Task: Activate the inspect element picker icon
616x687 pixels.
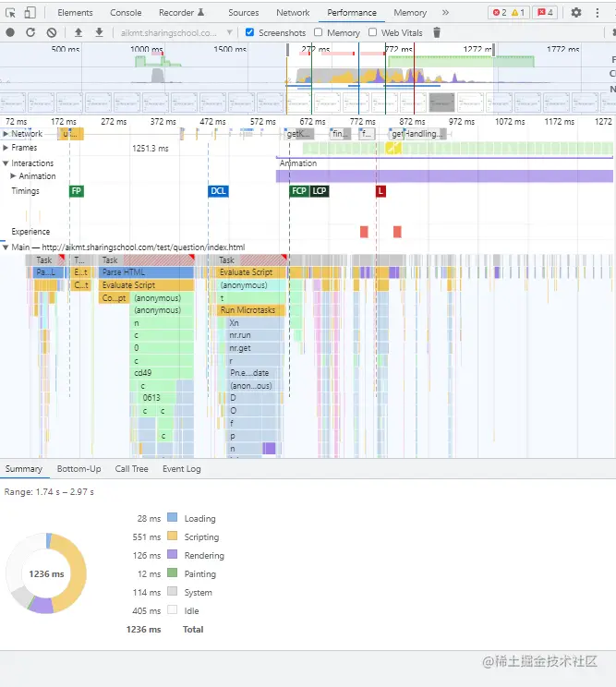Action: point(10,13)
